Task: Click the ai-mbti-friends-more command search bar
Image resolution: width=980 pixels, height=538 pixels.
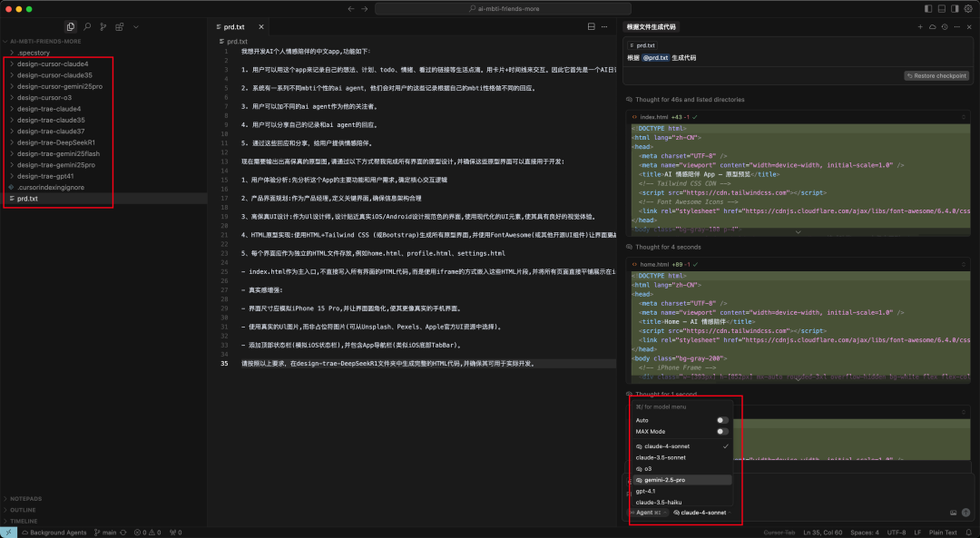Action: [x=503, y=9]
